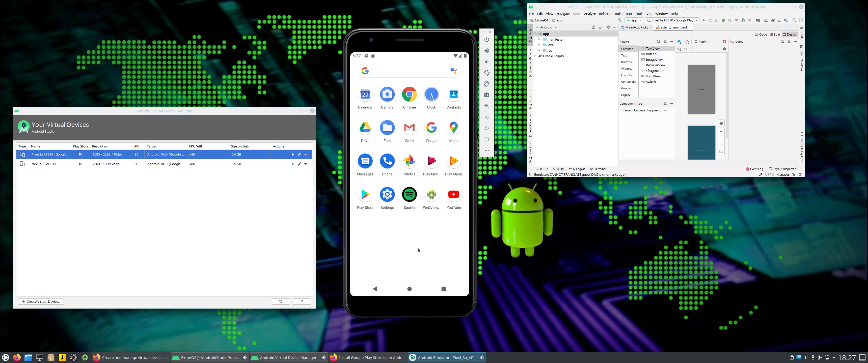The image size is (868, 363).
Task: Tap the Google Assistant icon in search bar
Action: point(453,71)
